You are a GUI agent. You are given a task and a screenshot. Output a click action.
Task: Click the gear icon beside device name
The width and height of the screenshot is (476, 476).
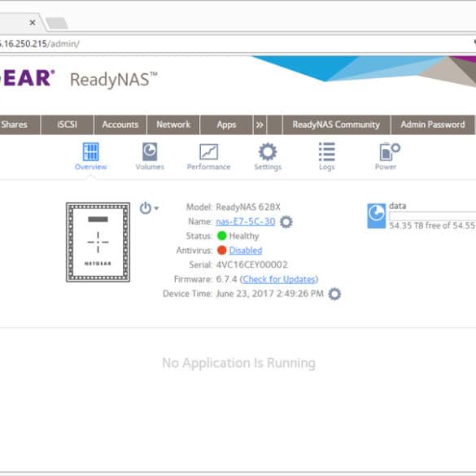(286, 221)
